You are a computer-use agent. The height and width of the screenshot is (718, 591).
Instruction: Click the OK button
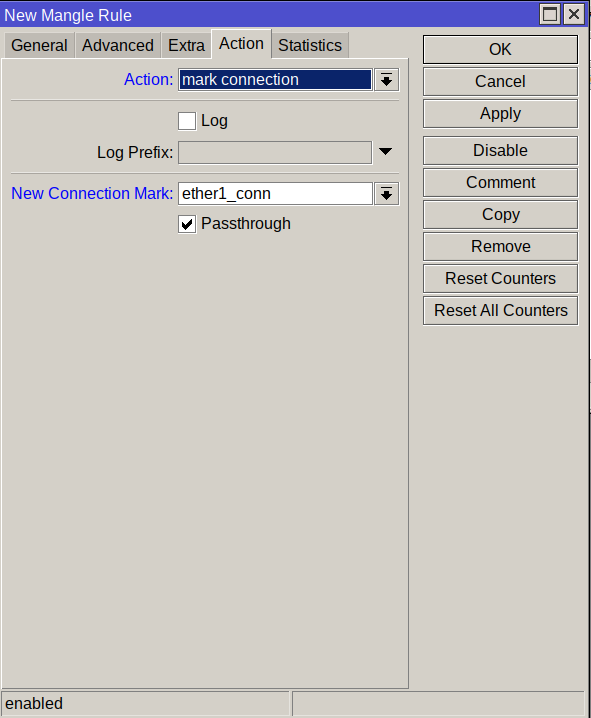(x=500, y=49)
